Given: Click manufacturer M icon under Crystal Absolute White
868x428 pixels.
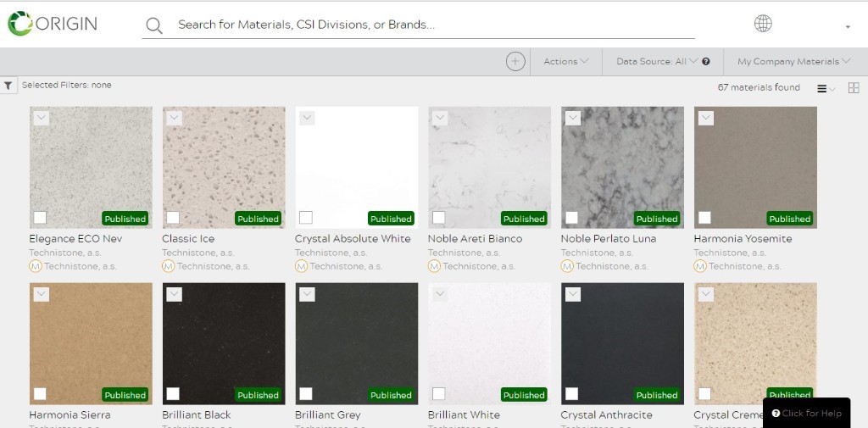Looking at the screenshot, I should pyautogui.click(x=301, y=266).
